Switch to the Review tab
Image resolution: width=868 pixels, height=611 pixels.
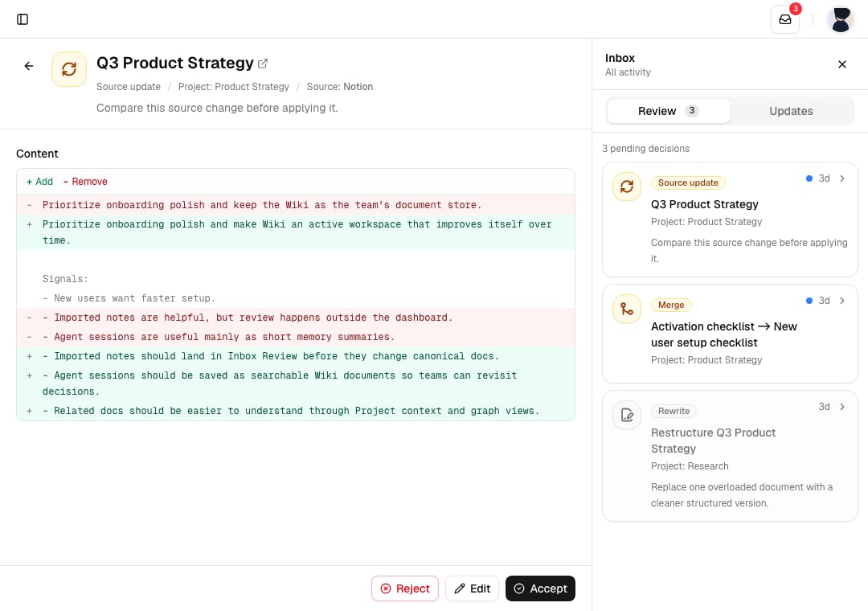(x=668, y=111)
